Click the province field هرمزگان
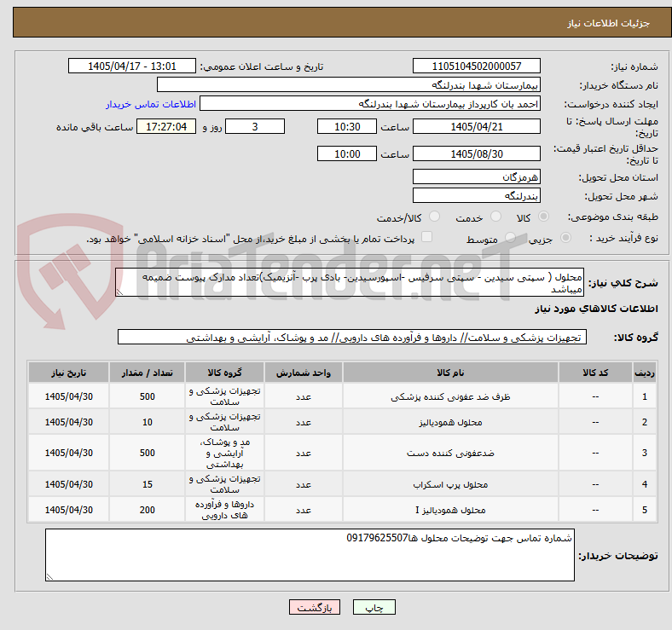The height and width of the screenshot is (630, 672). 476,176
